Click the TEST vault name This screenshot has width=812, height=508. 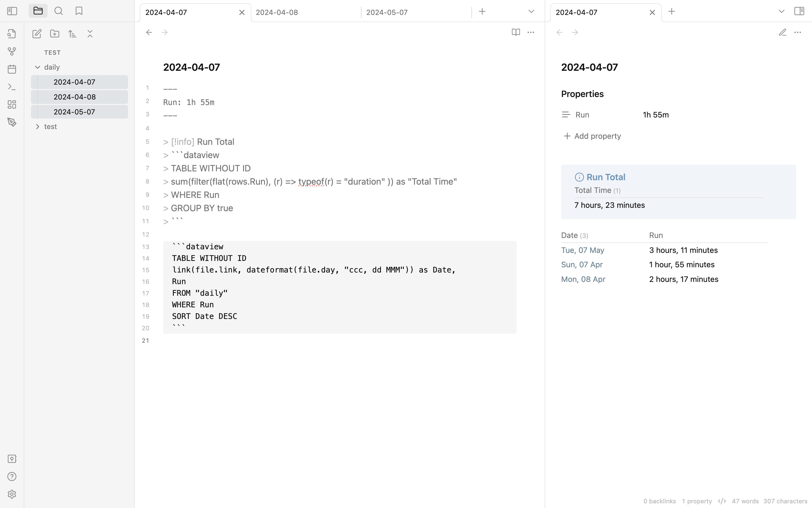[52, 53]
